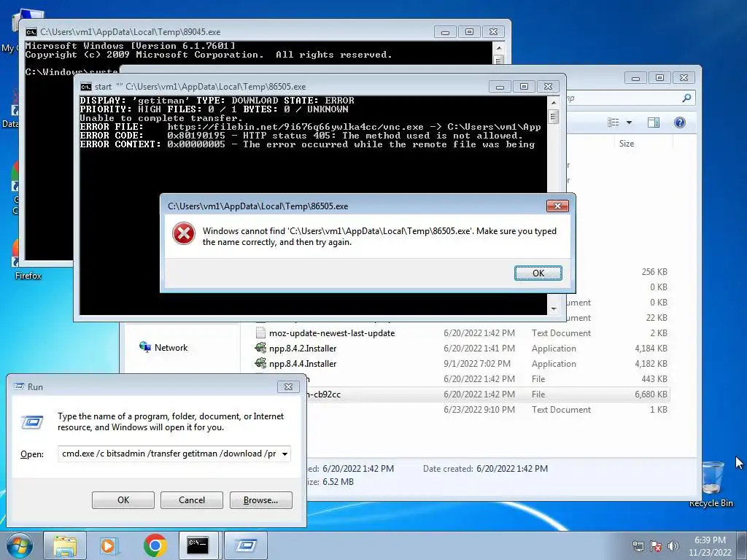Select the 6,680 KB size cell
The width and height of the screenshot is (747, 560).
[x=651, y=394]
